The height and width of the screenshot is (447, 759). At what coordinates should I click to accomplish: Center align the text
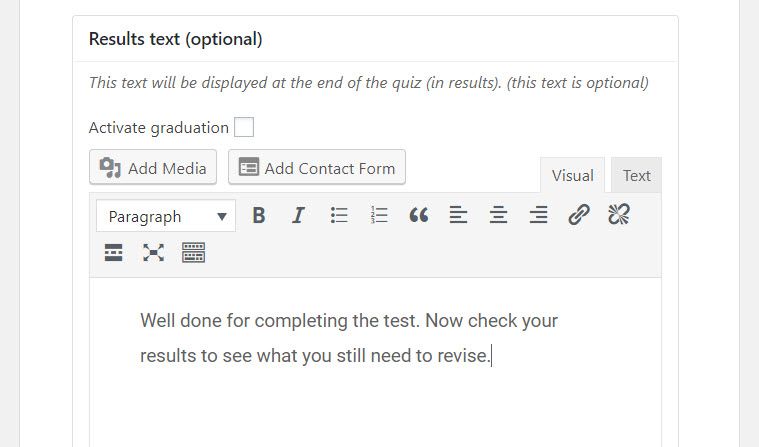tap(498, 215)
